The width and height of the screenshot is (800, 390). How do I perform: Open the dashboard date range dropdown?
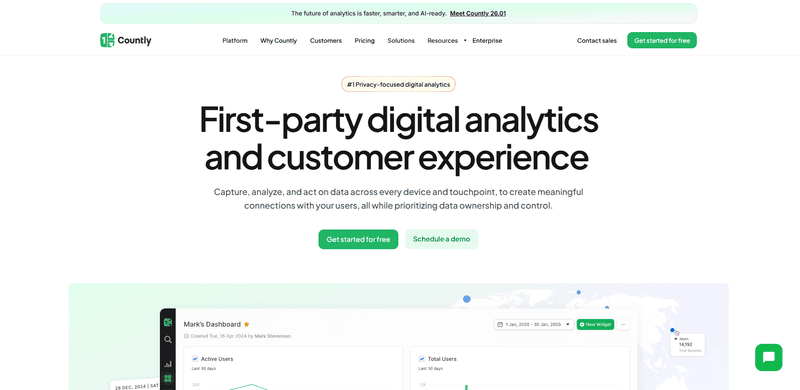click(534, 325)
